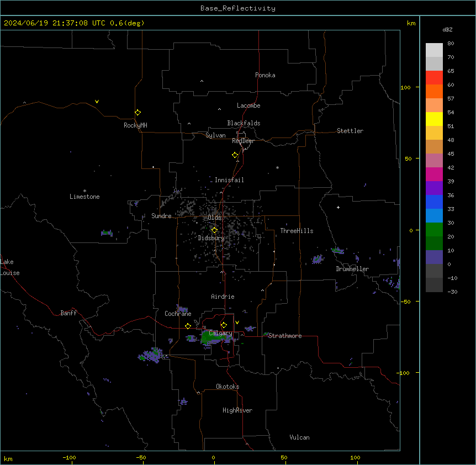Pick the dark green 10-20 dBZ legend swatch
The image size is (476, 465).
coord(434,244)
